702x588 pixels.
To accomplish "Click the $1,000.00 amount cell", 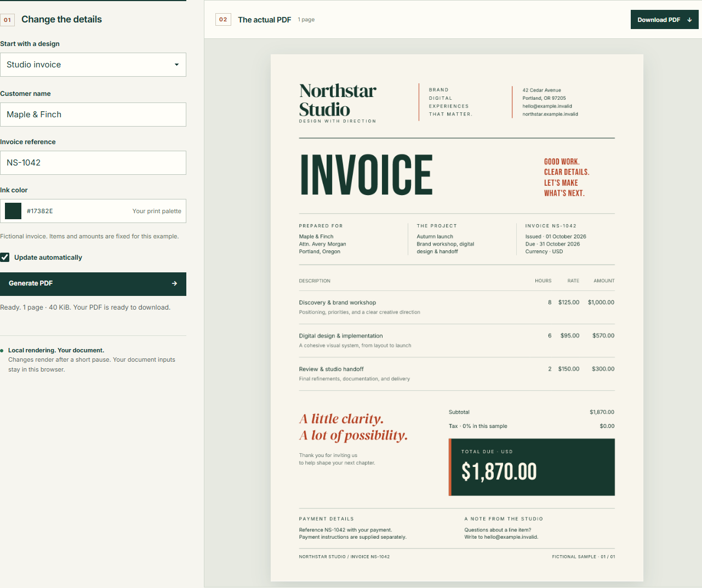I will pos(601,302).
